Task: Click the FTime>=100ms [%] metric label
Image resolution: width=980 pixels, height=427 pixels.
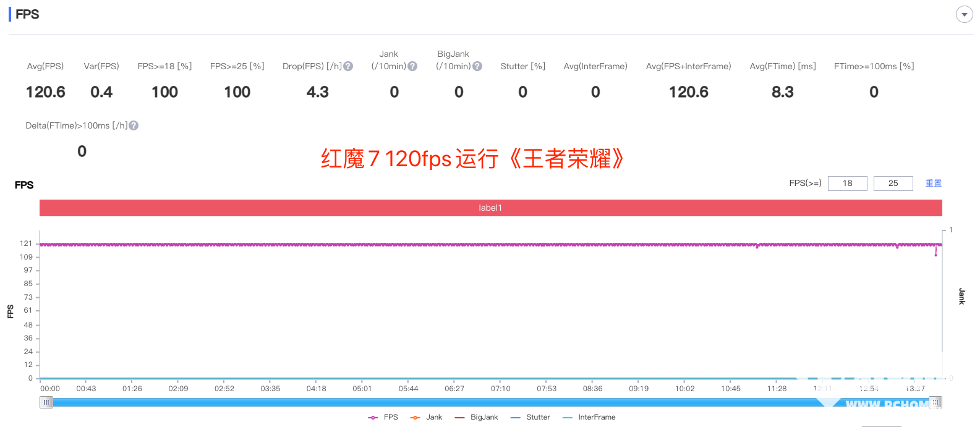Action: point(874,66)
